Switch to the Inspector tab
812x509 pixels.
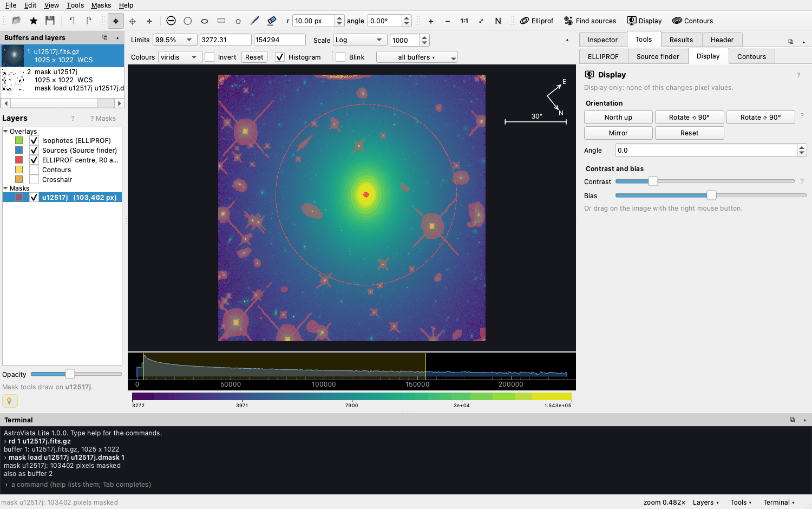coord(603,40)
